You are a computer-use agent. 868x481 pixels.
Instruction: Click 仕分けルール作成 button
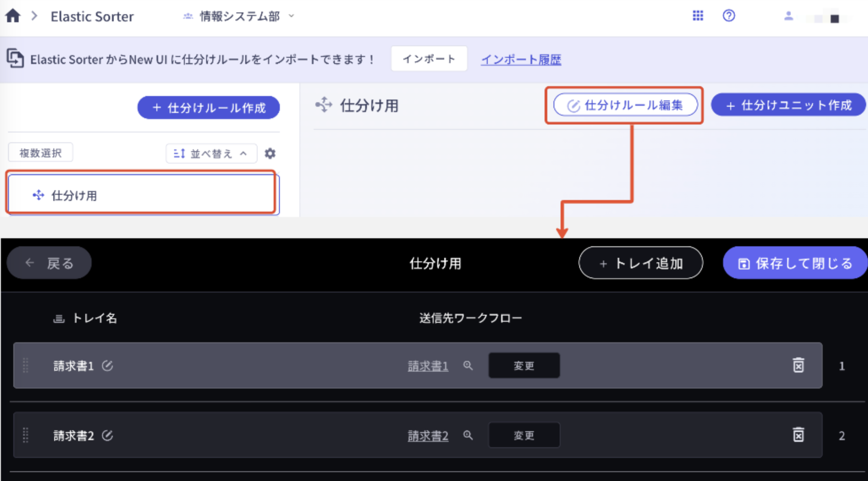pos(208,108)
